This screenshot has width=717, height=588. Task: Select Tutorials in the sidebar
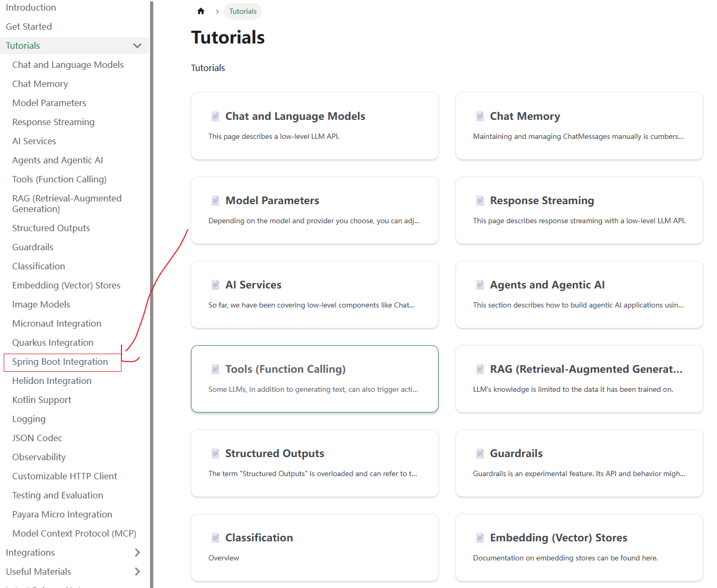(23, 46)
